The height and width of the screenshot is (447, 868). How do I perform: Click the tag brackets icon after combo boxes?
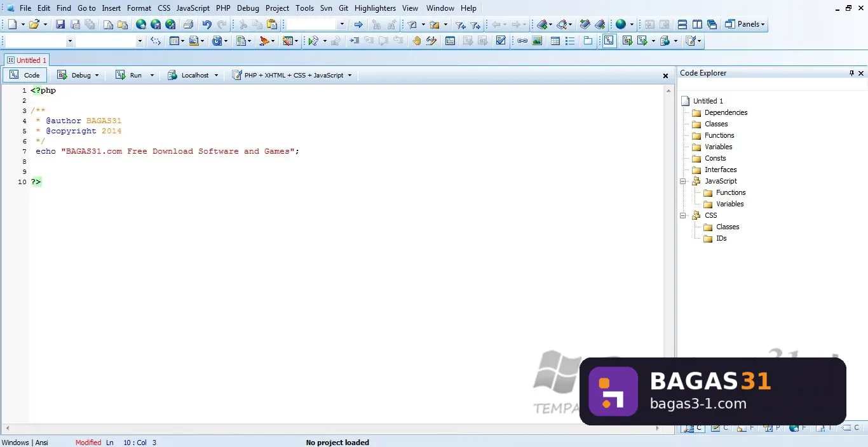pos(156,41)
